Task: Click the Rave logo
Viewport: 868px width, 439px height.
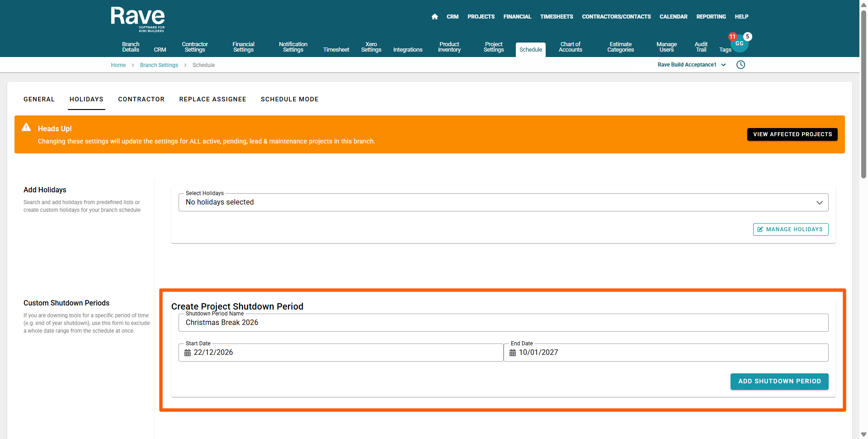Action: 138,19
